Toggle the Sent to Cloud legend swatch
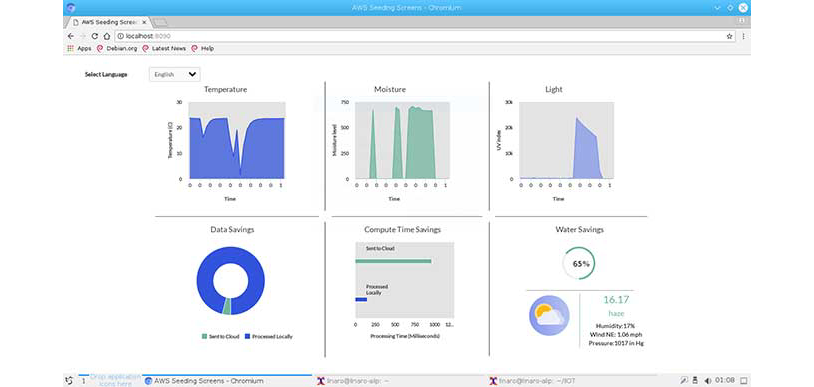 click(204, 337)
